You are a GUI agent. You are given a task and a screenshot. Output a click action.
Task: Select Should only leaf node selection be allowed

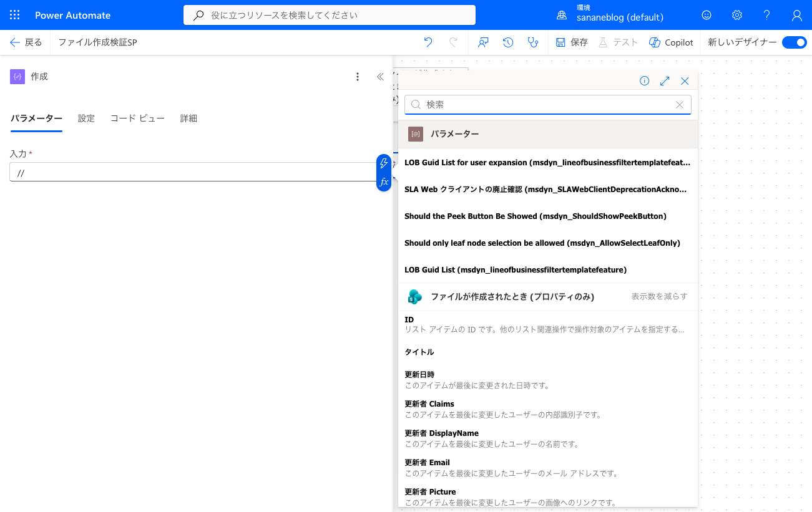point(548,243)
